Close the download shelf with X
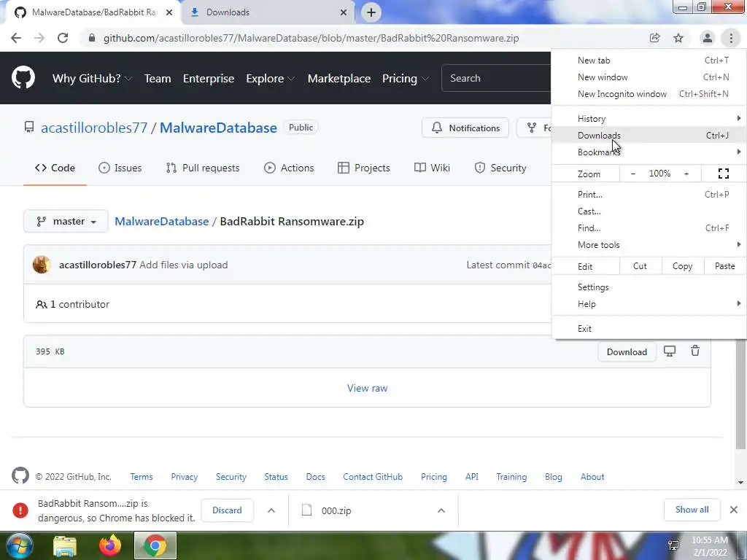Viewport: 747px width, 560px height. [734, 510]
